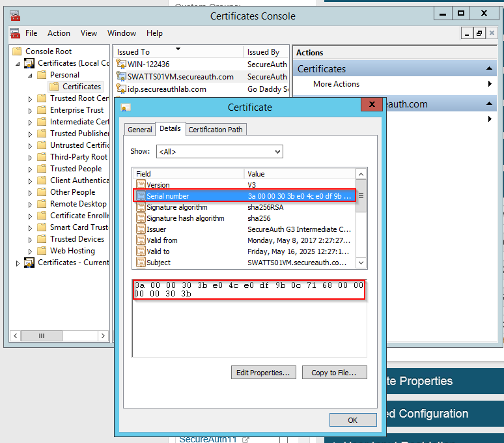Image resolution: width=504 pixels, height=443 pixels.
Task: Click the Console Root folder icon
Action: pyautogui.click(x=17, y=51)
